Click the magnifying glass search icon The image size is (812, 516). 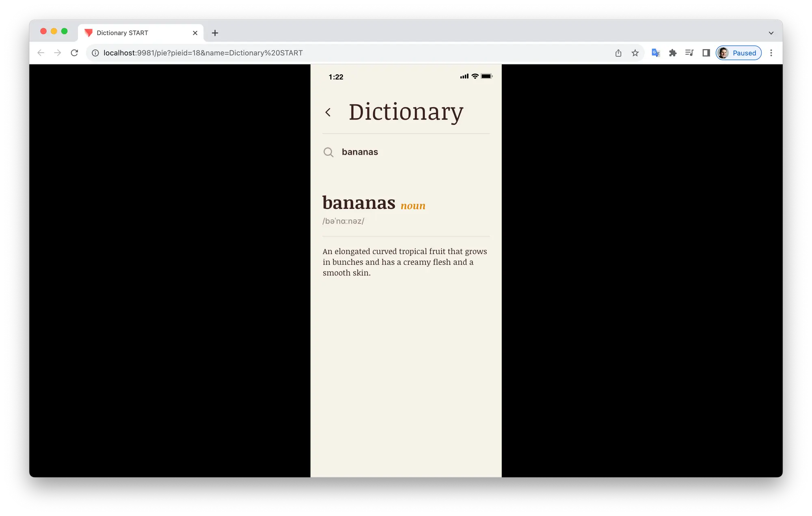328,152
